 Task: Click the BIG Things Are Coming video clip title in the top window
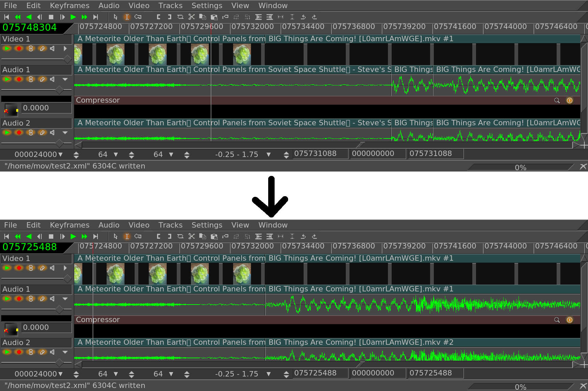[360, 39]
